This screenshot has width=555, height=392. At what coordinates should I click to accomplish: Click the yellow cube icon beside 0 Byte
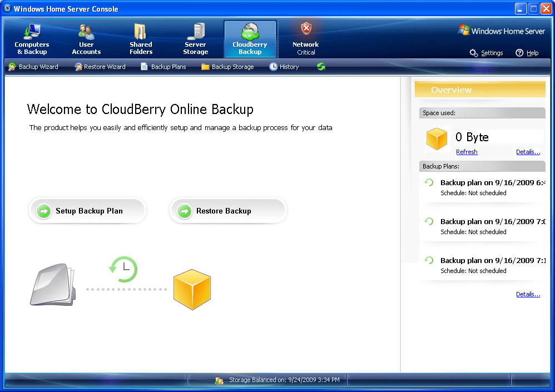[437, 138]
